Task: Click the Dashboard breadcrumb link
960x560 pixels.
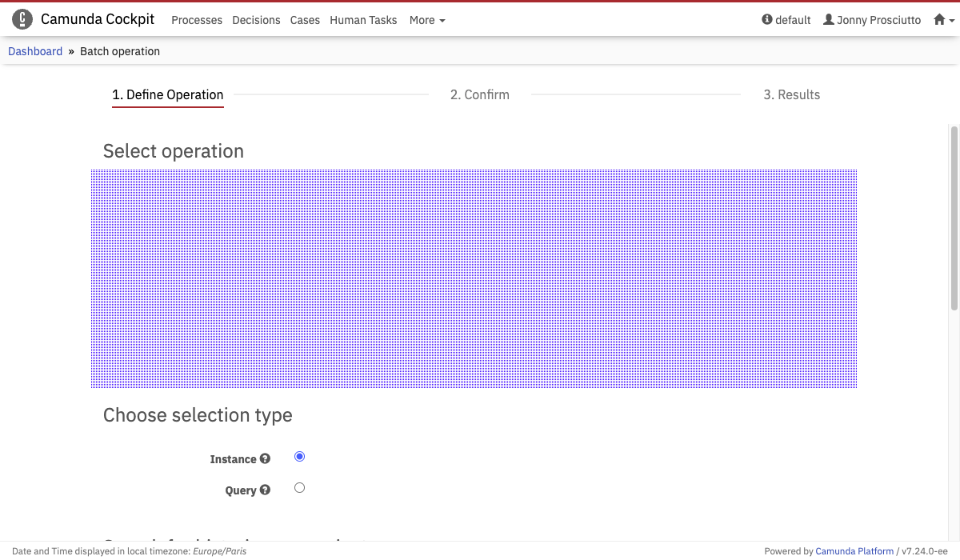Action: tap(35, 51)
